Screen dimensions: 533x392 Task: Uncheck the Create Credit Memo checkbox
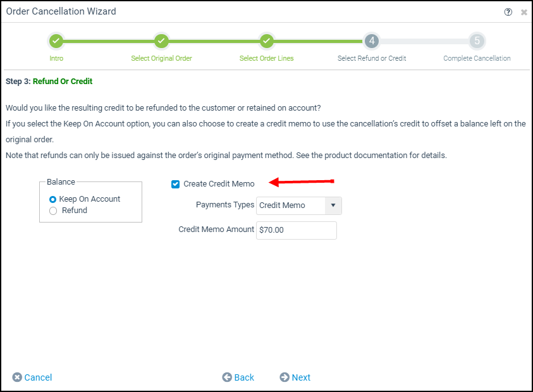(175, 184)
